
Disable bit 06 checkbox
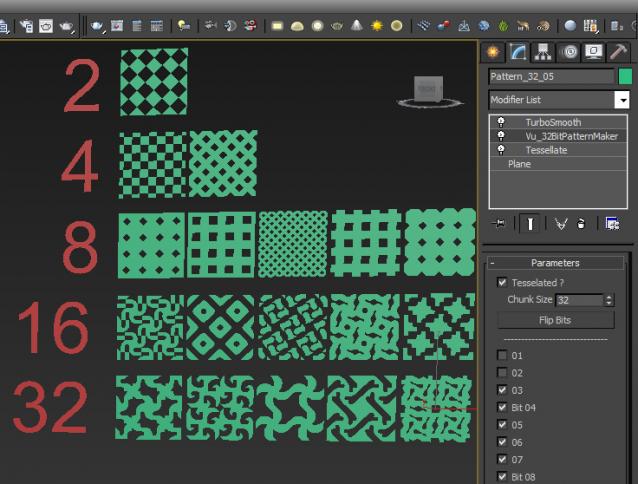[502, 442]
